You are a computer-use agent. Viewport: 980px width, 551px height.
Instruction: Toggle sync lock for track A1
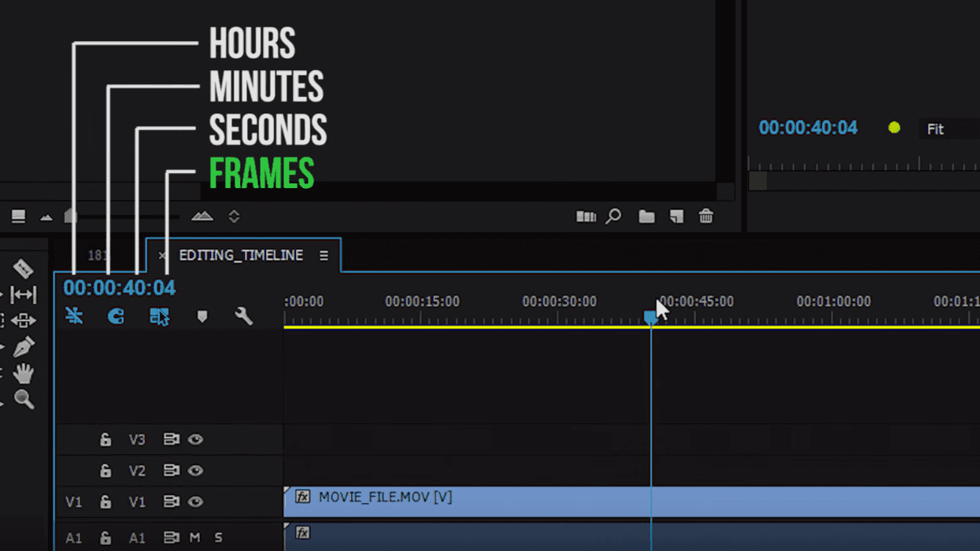171,538
